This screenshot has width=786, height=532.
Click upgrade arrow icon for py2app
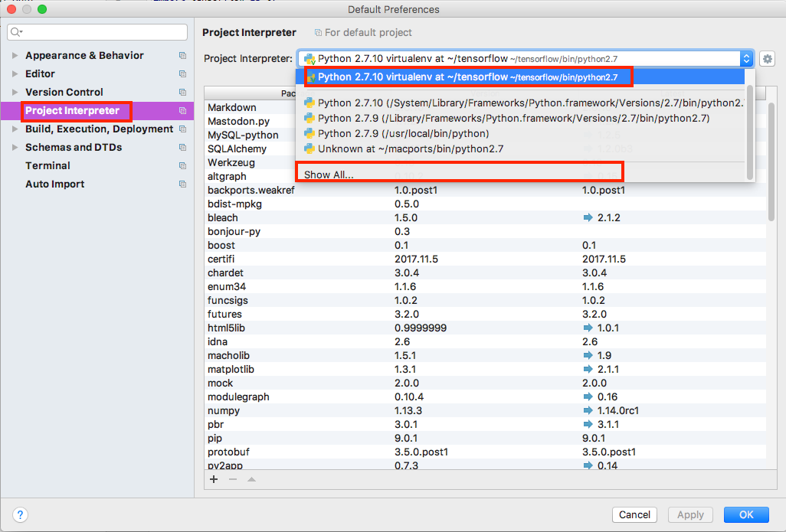tap(588, 465)
